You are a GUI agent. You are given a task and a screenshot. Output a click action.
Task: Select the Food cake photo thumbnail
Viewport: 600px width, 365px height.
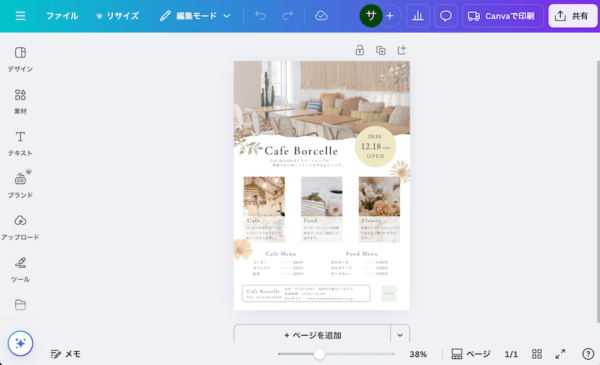[x=321, y=196]
